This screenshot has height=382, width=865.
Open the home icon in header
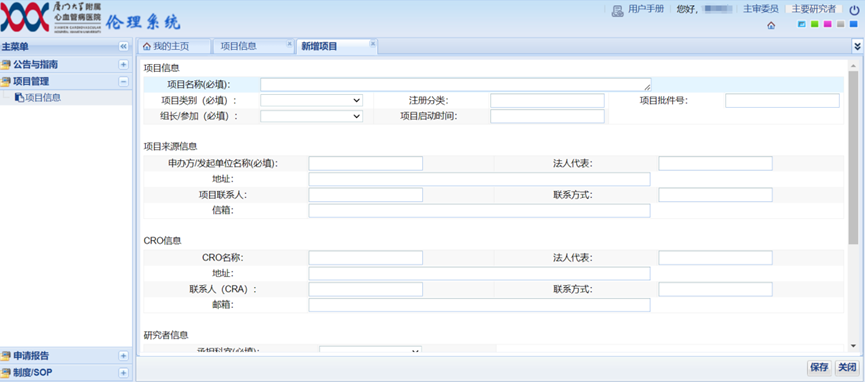tap(771, 25)
